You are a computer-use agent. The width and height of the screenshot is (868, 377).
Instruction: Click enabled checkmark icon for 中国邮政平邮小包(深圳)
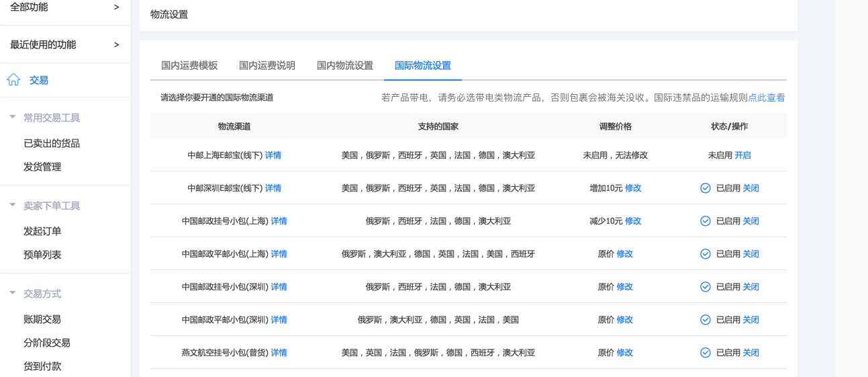point(706,320)
